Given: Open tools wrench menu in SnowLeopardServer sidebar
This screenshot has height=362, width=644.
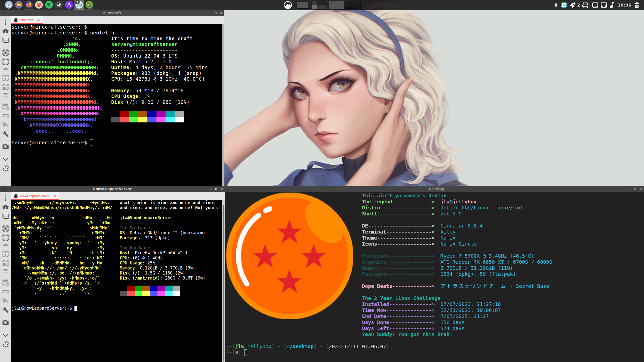Looking at the screenshot, I should pyautogui.click(x=6, y=310).
